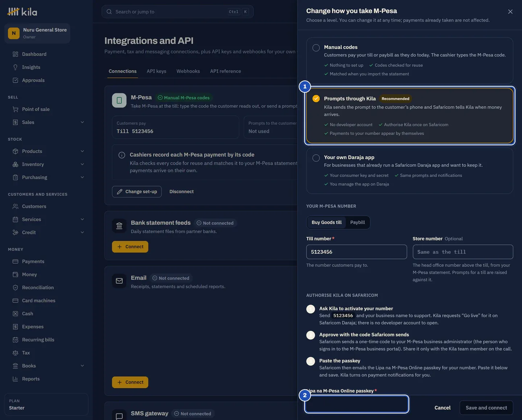Select the Prompts through Kila option

(x=410, y=116)
